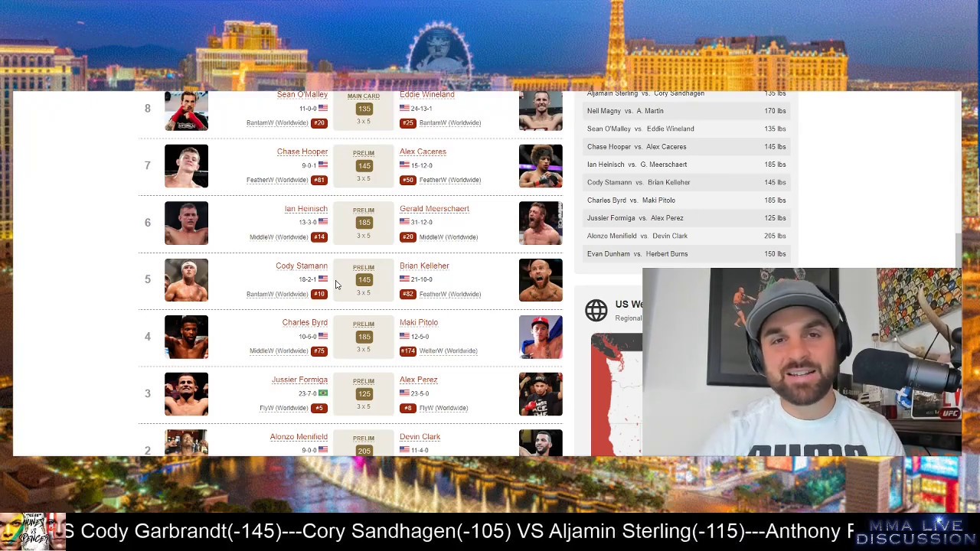
Task: Click Jussier Formiga's photo
Action: [186, 394]
